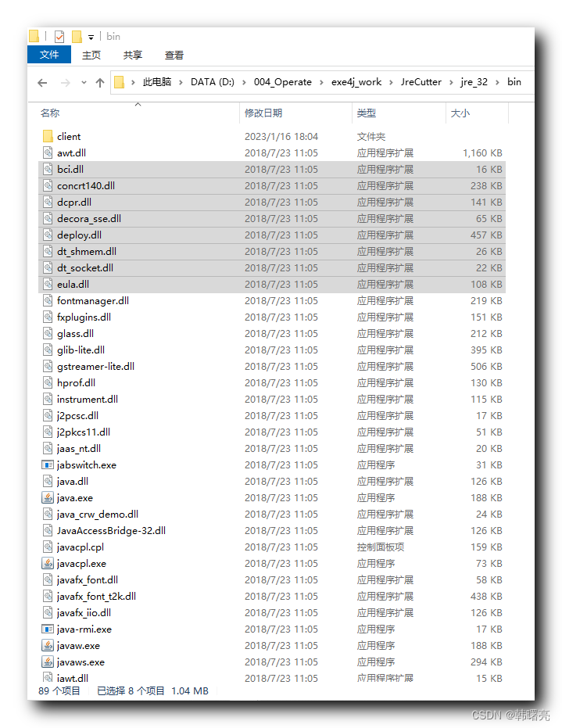Select the JavaAccessBridge-32.dll file icon
Screen dimensions: 562x728
[48, 531]
